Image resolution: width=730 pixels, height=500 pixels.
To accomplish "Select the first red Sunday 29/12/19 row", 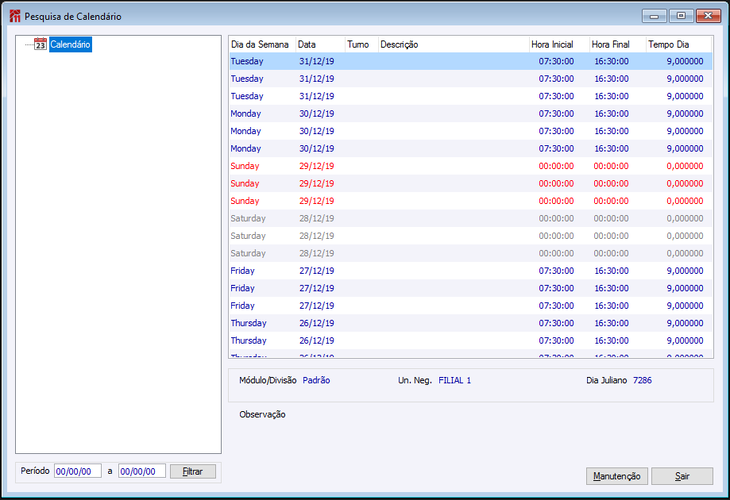I will click(471, 166).
